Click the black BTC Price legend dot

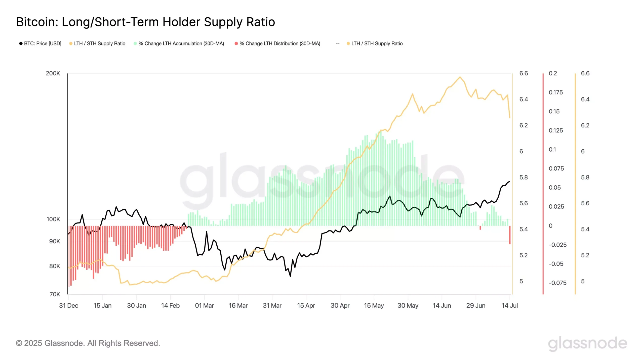21,43
